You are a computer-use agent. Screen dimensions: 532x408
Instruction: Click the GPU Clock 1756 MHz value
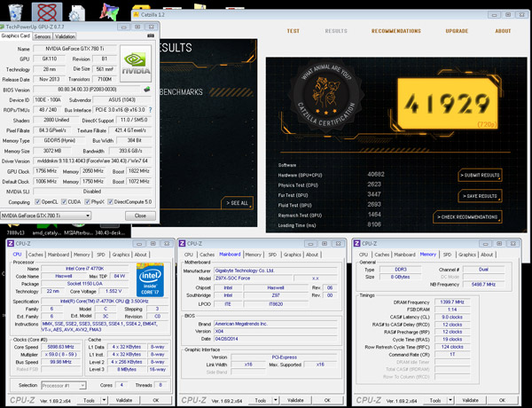pyautogui.click(x=46, y=171)
